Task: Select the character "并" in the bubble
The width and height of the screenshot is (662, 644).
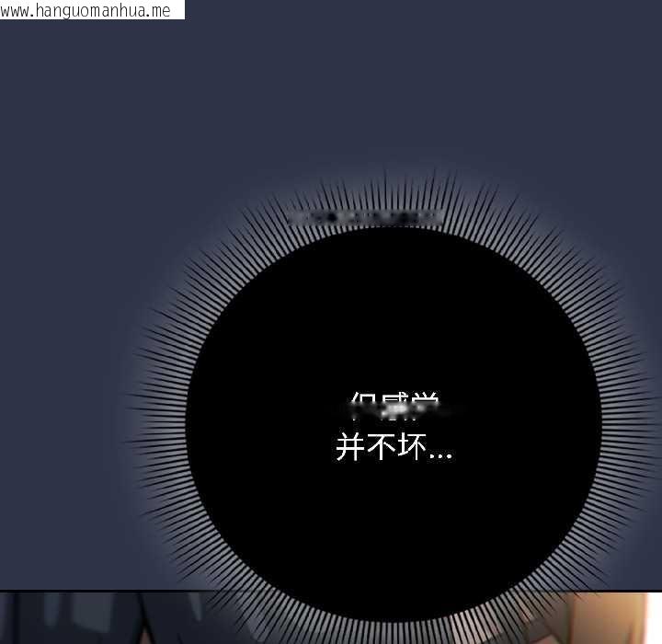Action: [x=351, y=449]
